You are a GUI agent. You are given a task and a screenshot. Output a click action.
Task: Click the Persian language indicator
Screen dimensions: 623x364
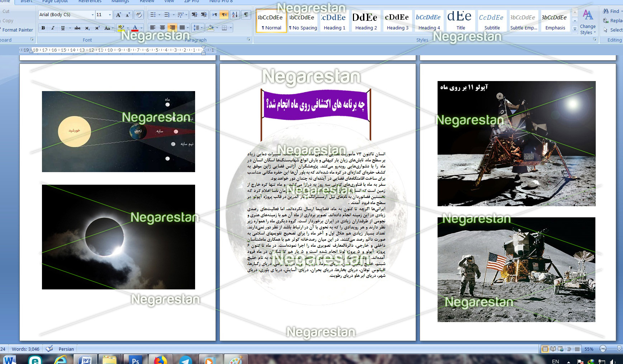pyautogui.click(x=66, y=349)
